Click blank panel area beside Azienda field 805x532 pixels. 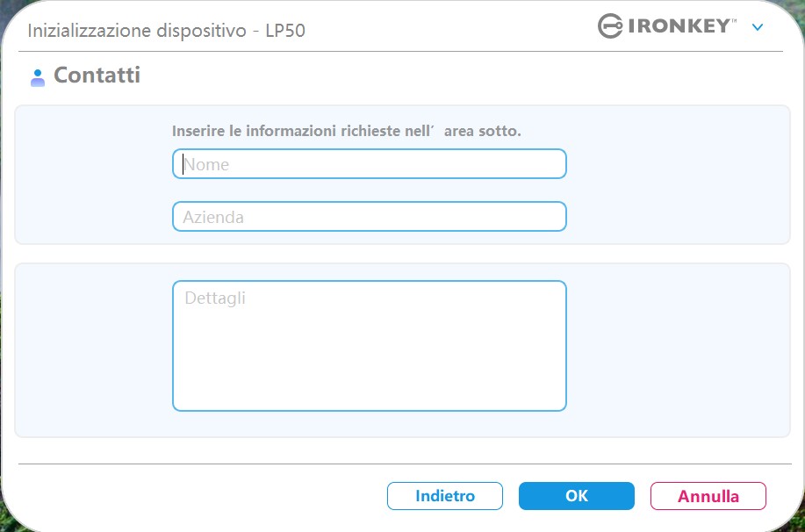(678, 217)
